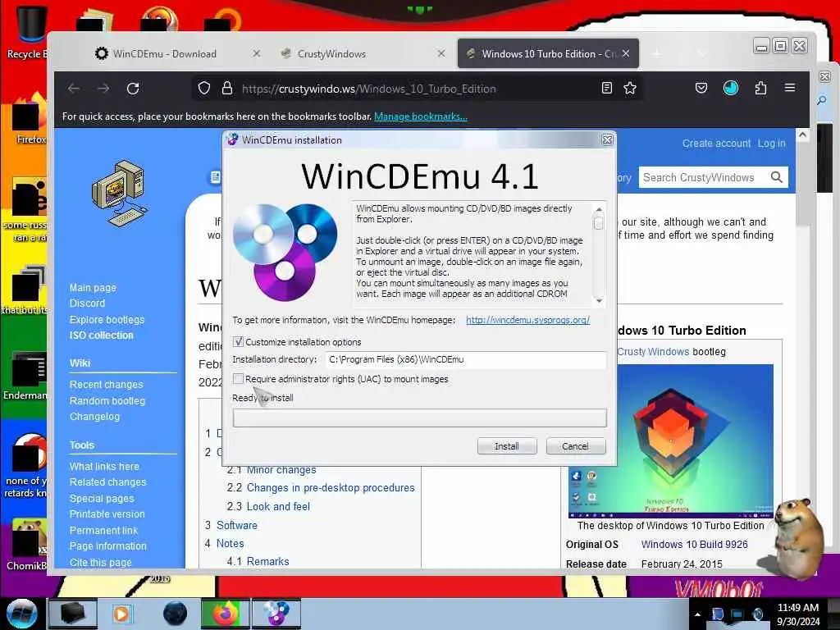Click Install in WinCDEmu installer
Screen dimensions: 840x630
pos(507,446)
